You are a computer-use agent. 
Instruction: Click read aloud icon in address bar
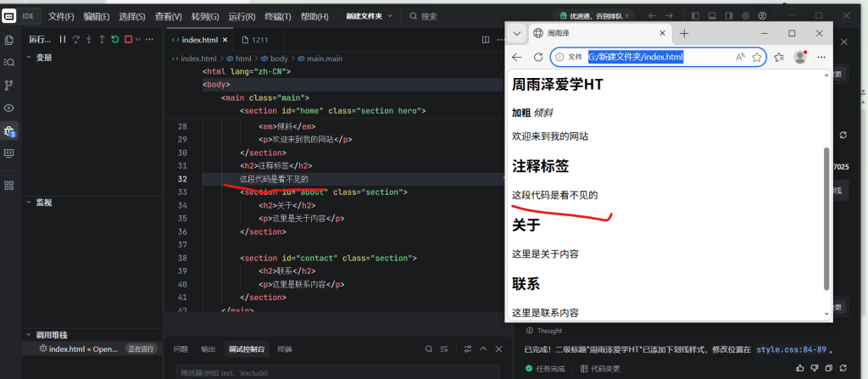(740, 57)
